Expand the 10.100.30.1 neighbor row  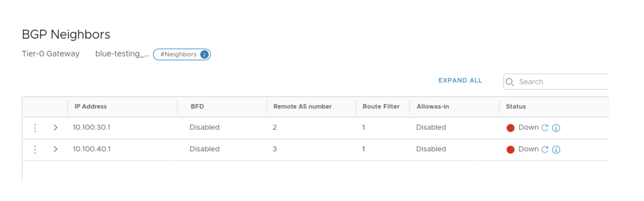56,128
